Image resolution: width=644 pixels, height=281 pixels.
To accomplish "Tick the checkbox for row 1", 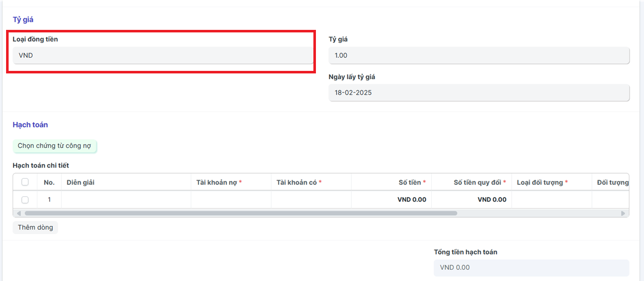I will click(25, 200).
